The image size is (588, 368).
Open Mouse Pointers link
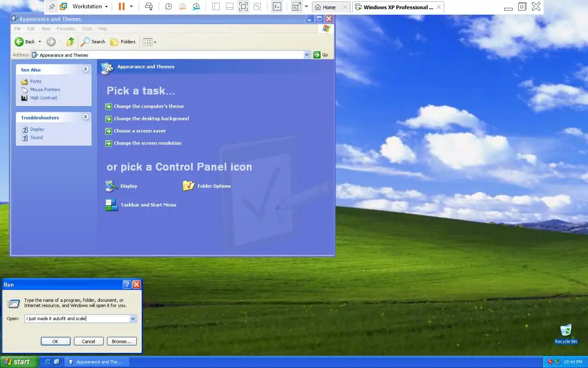(45, 90)
